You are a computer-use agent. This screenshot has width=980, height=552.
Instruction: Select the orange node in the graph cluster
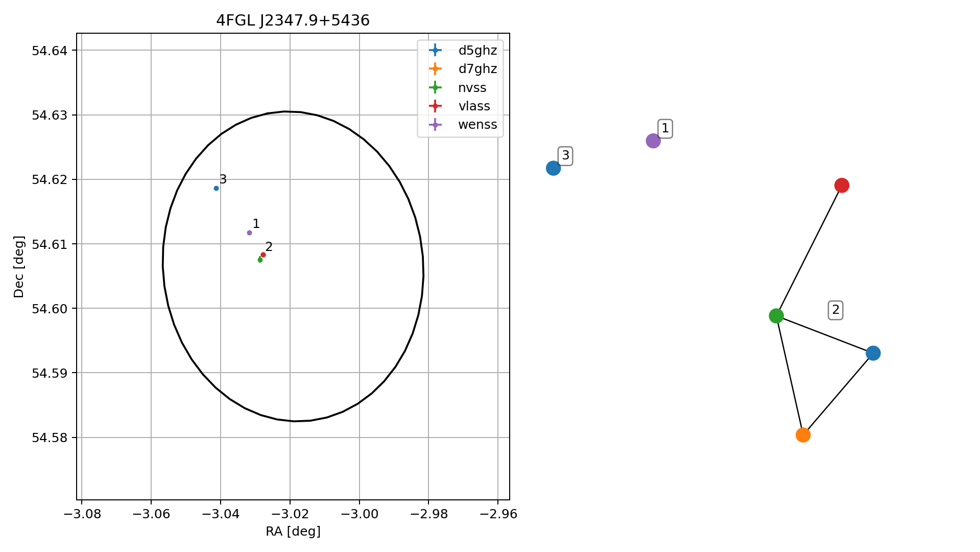point(803,435)
